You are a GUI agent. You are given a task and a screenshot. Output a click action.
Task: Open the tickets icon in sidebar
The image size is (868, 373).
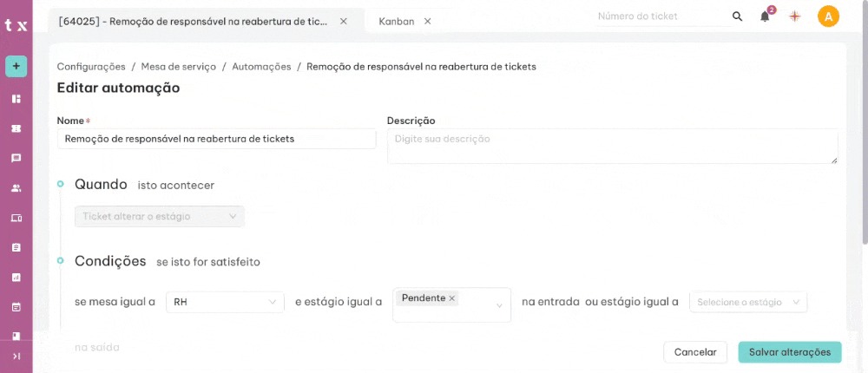(16, 128)
